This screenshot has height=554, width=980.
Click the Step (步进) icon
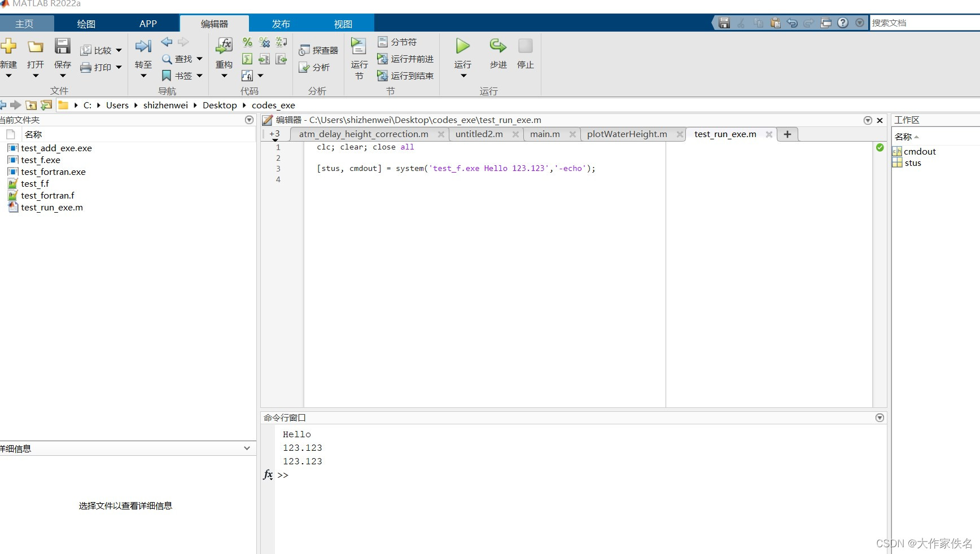point(498,46)
